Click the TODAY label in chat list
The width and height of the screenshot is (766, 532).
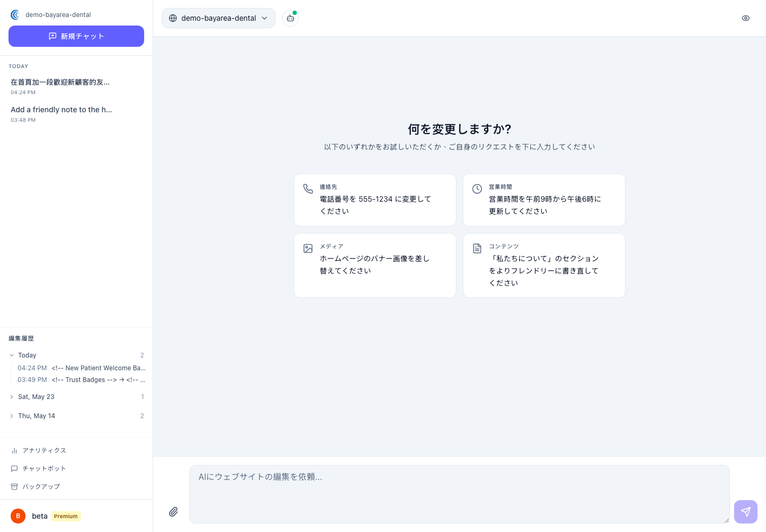pos(19,66)
